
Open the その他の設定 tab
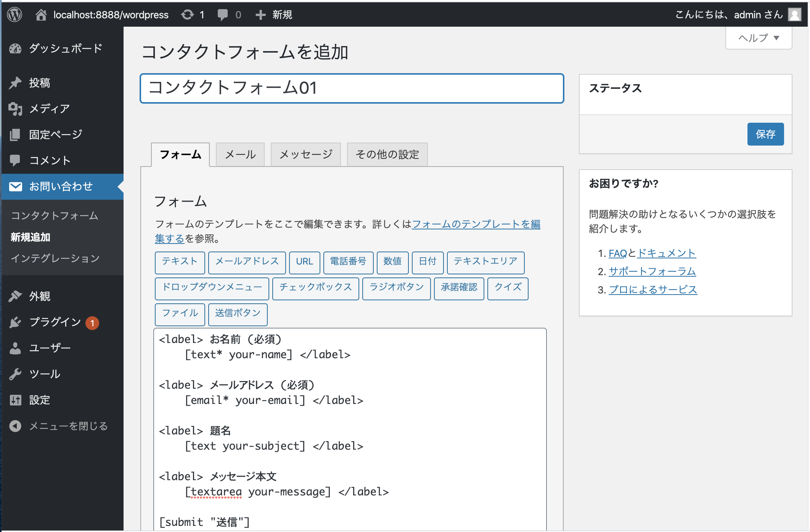tap(387, 154)
